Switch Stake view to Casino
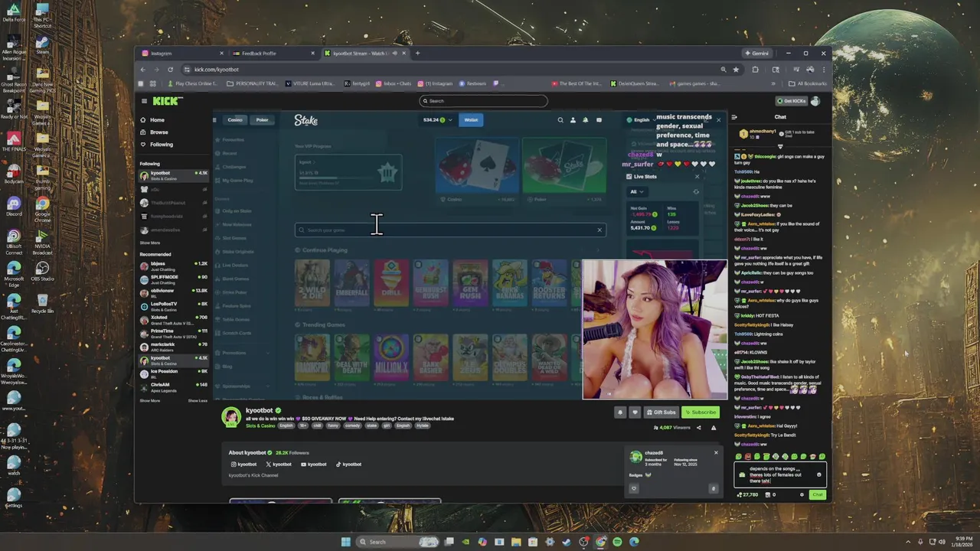This screenshot has height=551, width=980. point(235,120)
